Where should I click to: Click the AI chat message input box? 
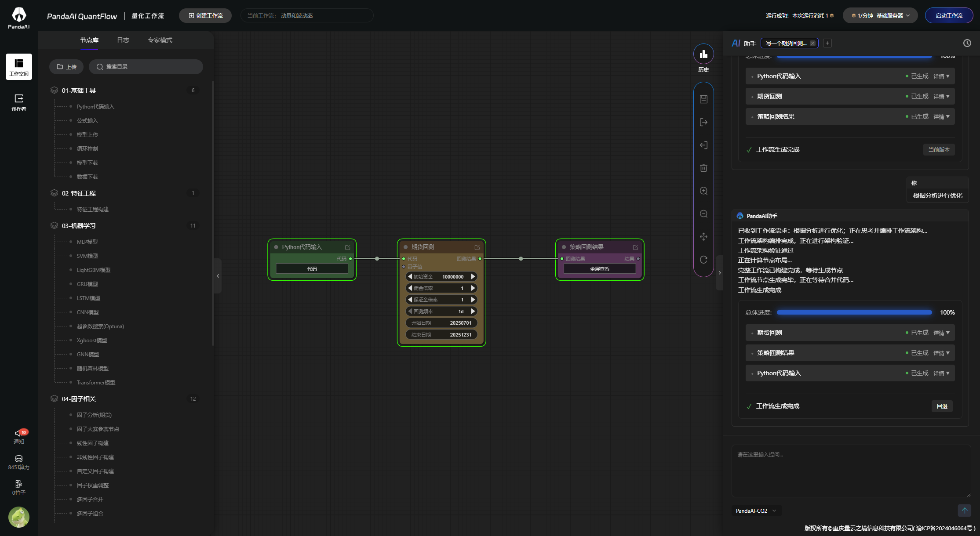pos(851,471)
